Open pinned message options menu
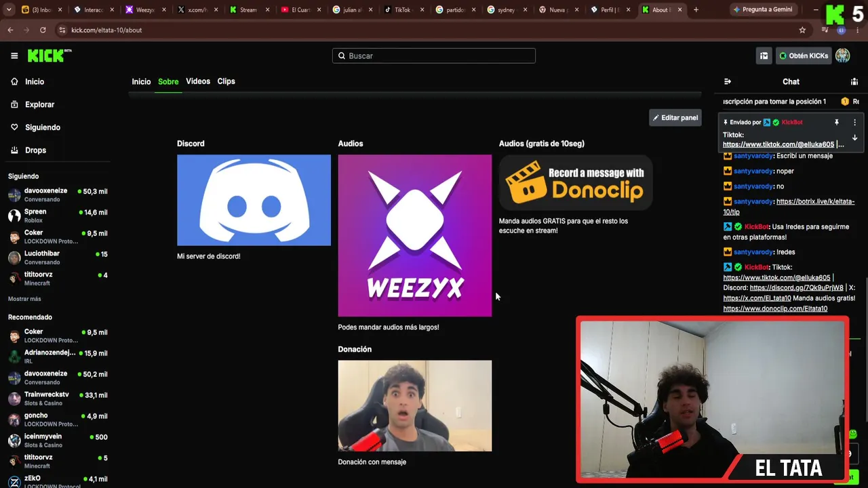 pos(854,123)
